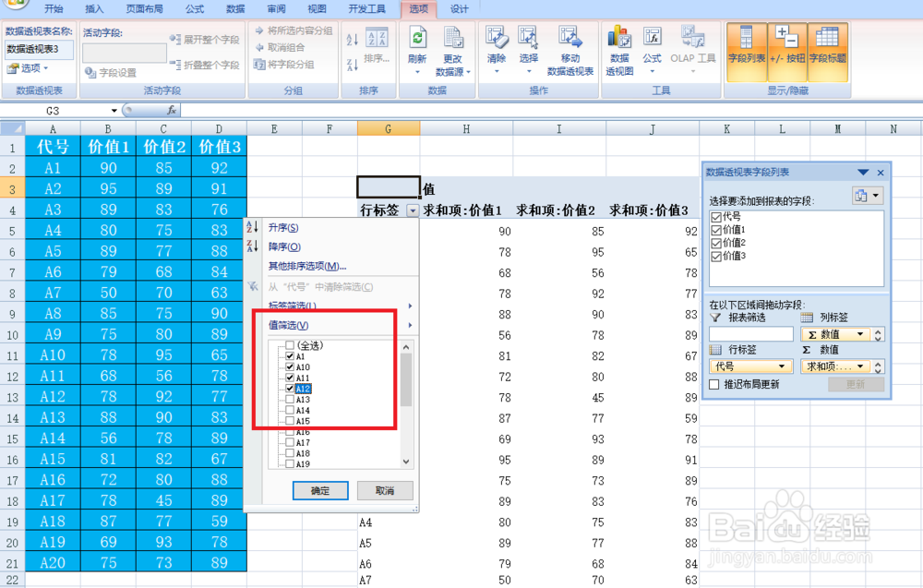Choose 降序 (Sort Descending) in filter menu
923x588 pixels.
click(x=284, y=246)
